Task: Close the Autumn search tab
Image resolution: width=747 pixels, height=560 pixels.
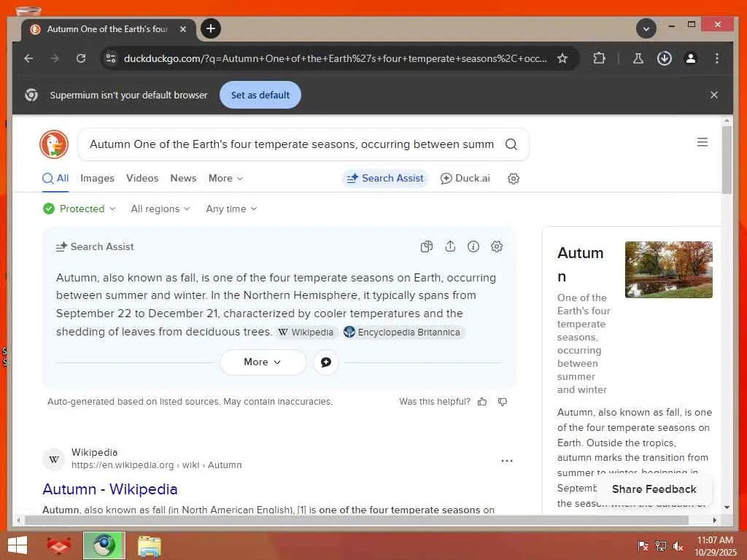Action: pos(183,29)
